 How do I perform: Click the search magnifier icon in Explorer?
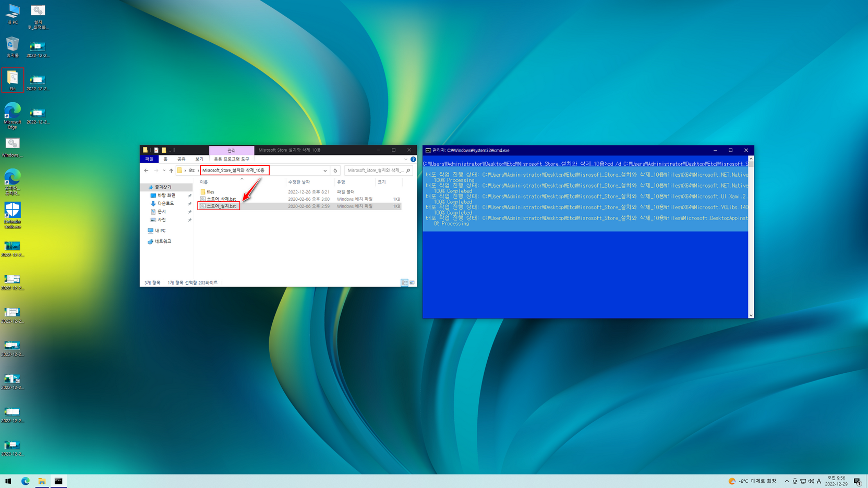coord(408,170)
